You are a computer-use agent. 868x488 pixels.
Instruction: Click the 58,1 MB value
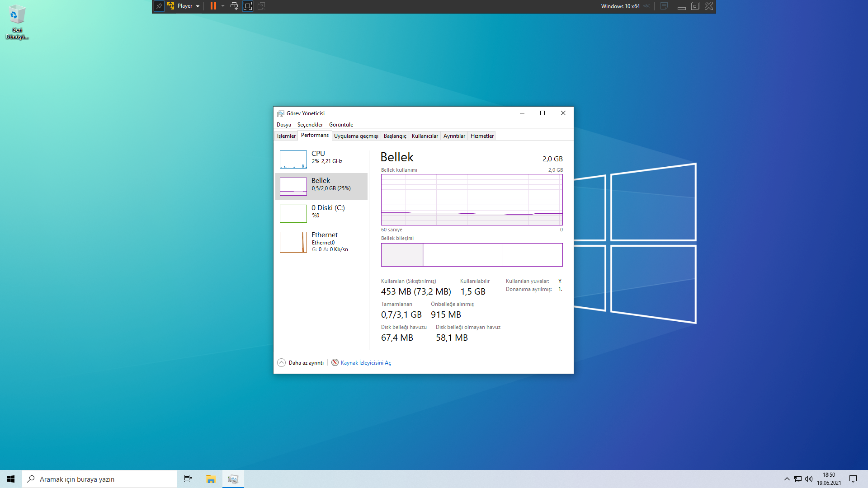pos(452,338)
